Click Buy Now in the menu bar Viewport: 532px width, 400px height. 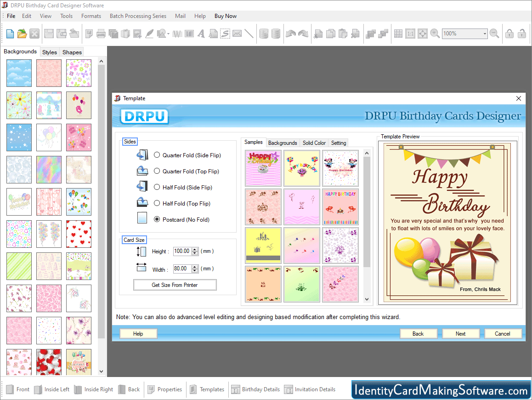(226, 16)
